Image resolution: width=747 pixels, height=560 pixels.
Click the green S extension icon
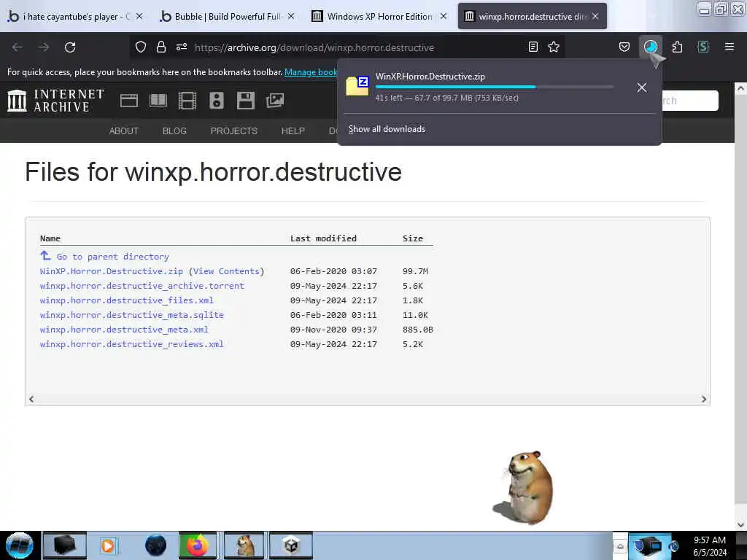coord(703,47)
